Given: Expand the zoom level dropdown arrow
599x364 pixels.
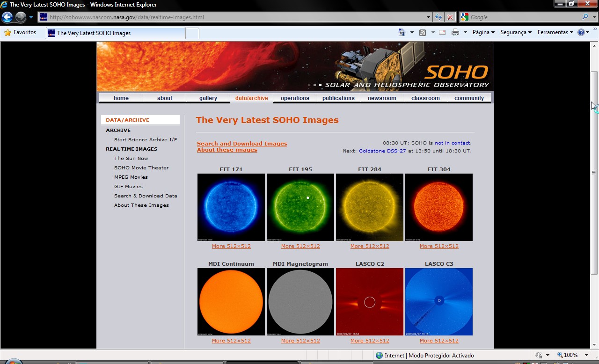Looking at the screenshot, I should coord(587,355).
